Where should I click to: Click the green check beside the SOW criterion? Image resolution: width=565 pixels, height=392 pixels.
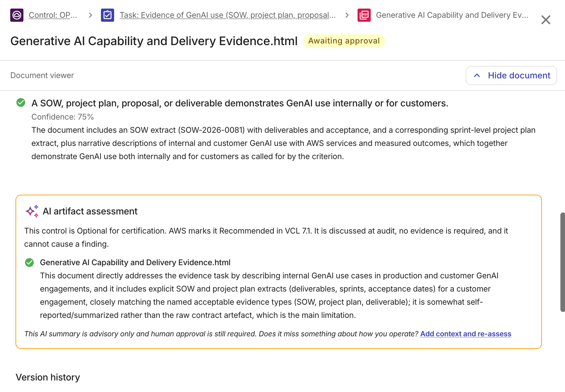point(21,103)
